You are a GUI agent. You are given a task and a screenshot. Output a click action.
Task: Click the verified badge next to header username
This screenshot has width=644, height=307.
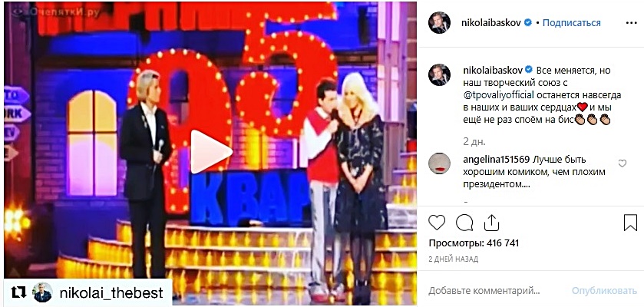tap(528, 23)
